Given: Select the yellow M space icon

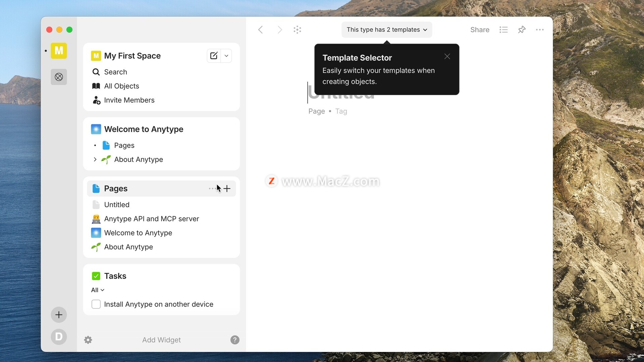Looking at the screenshot, I should coord(59,51).
